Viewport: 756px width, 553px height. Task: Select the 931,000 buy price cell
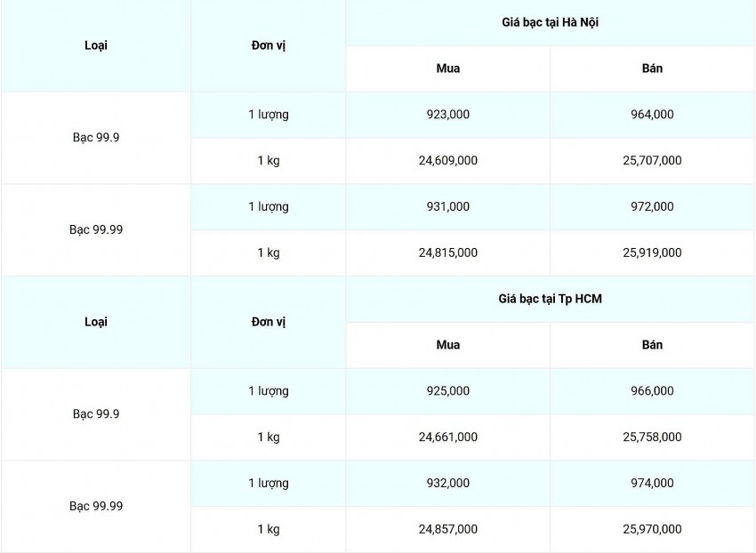pos(448,206)
